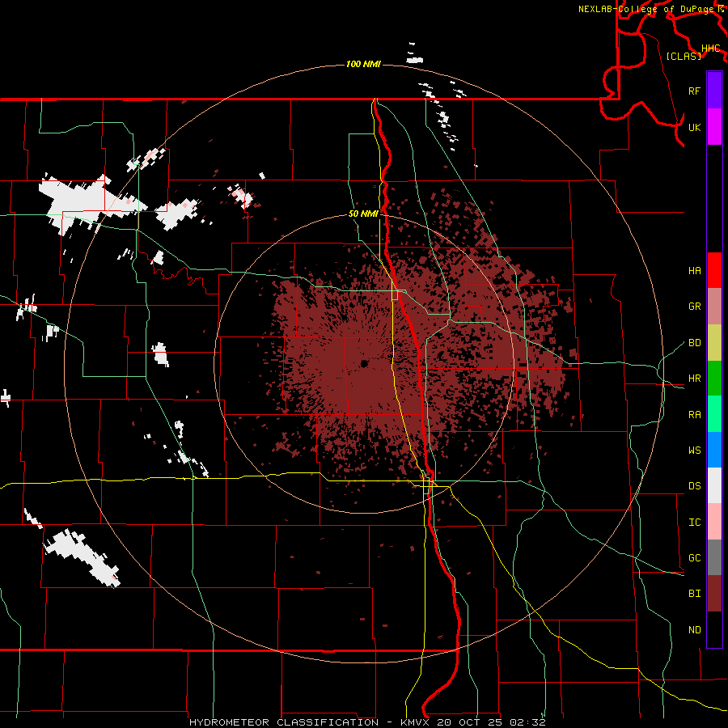Click the BI dark red legend swatch
728x728 pixels.
(x=714, y=594)
